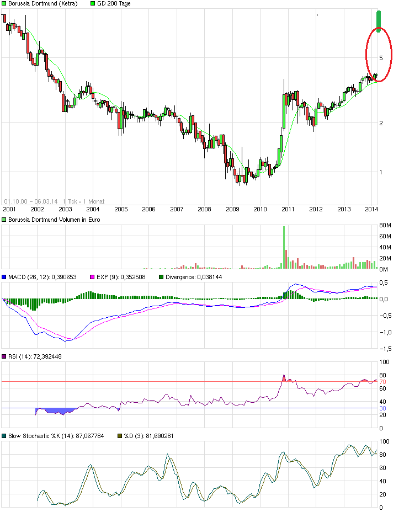
Task: Click the price axis value 5
Action: [381, 58]
